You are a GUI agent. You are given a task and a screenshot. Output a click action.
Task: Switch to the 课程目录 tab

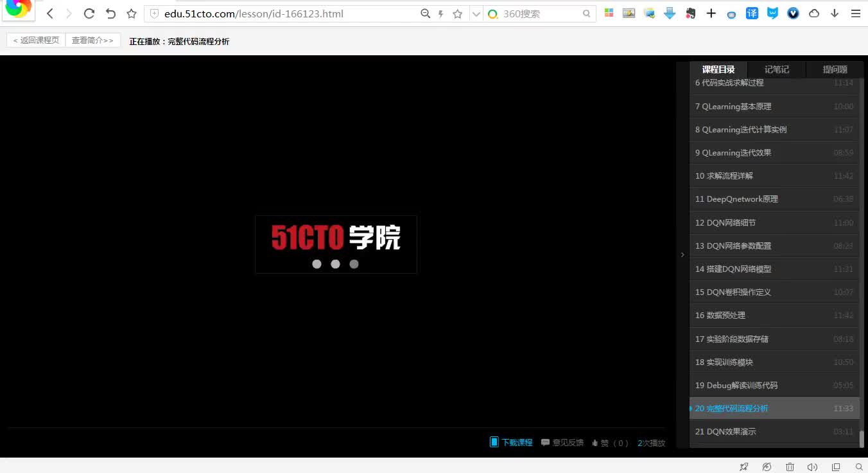[x=718, y=69]
